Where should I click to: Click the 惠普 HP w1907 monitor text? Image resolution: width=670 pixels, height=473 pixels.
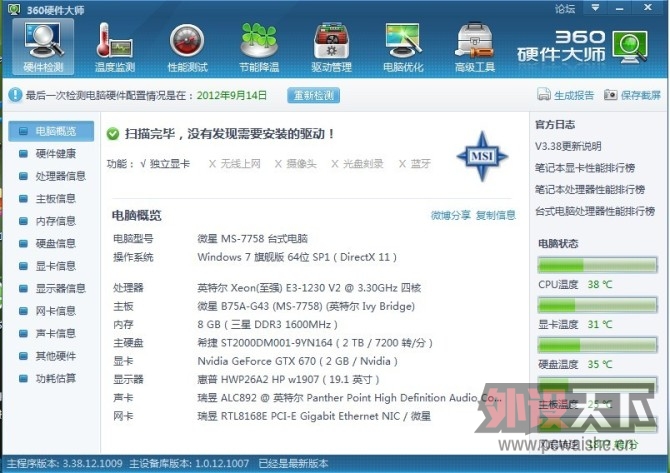288,379
